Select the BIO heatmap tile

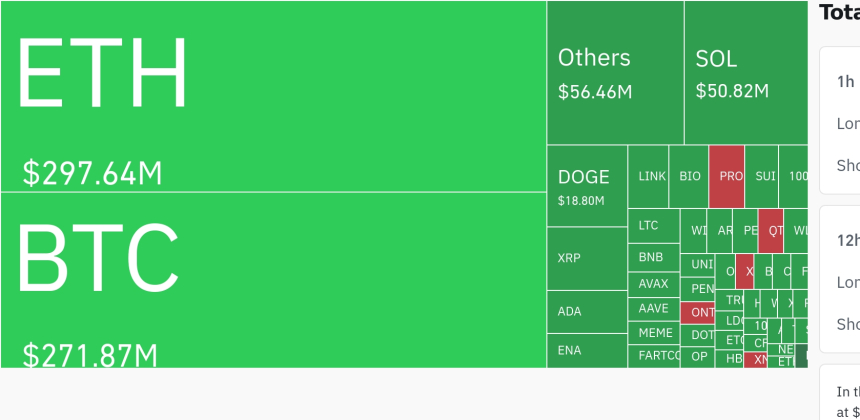click(690, 176)
